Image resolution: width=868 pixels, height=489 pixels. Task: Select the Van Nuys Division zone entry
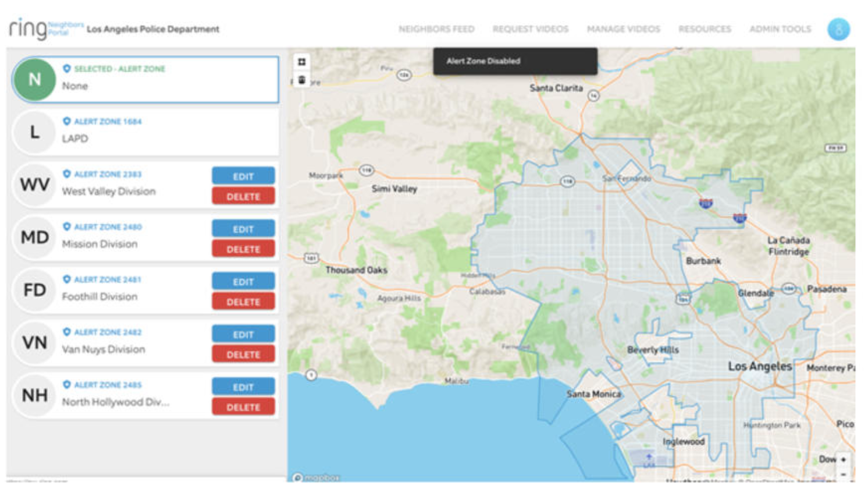coord(116,343)
